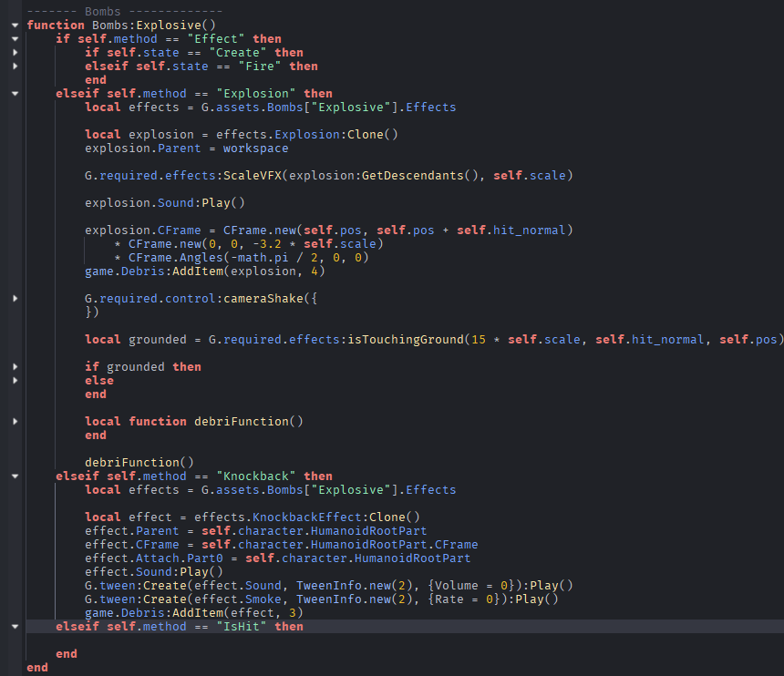Click the "Create" string literal
Image resolution: width=784 pixels, height=676 pixels.
[238, 53]
